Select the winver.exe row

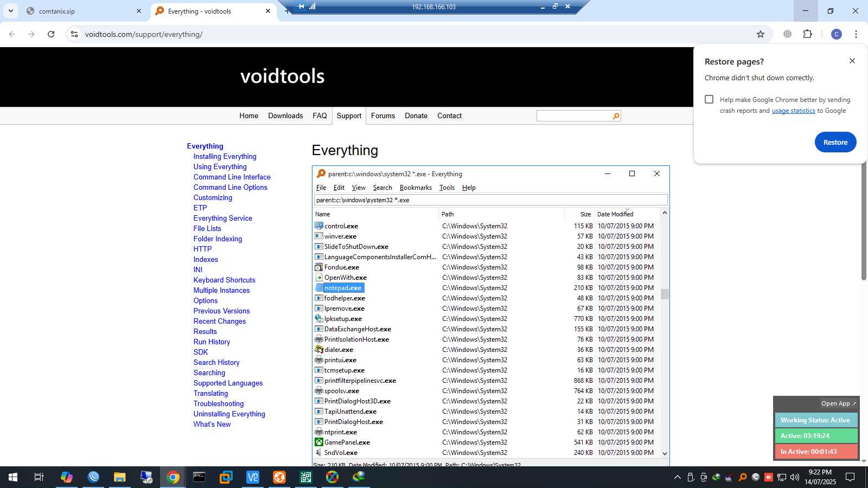coord(486,236)
